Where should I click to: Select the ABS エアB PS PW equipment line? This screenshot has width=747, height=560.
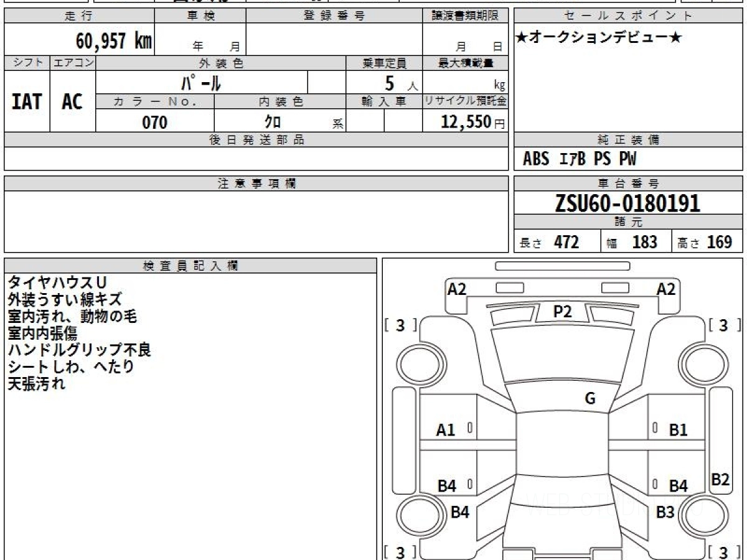coord(580,159)
